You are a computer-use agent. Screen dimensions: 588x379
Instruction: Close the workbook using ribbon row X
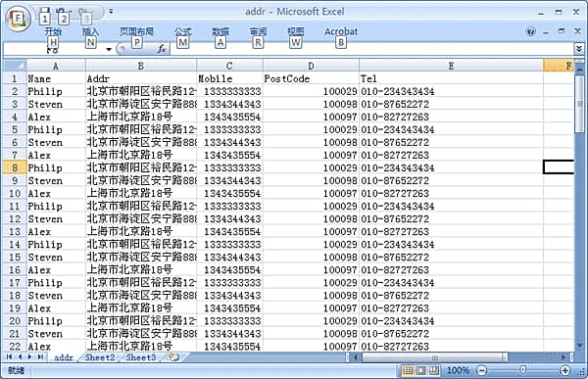click(577, 31)
